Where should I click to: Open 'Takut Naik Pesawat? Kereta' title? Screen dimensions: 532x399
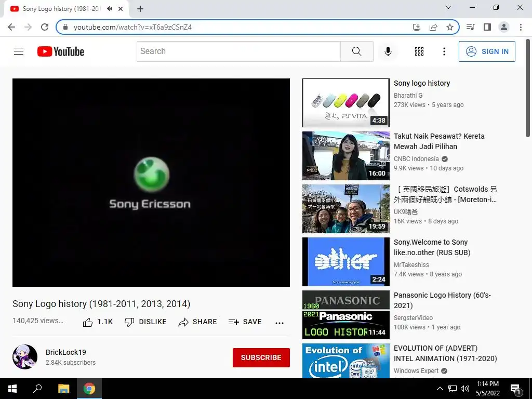[x=439, y=141]
